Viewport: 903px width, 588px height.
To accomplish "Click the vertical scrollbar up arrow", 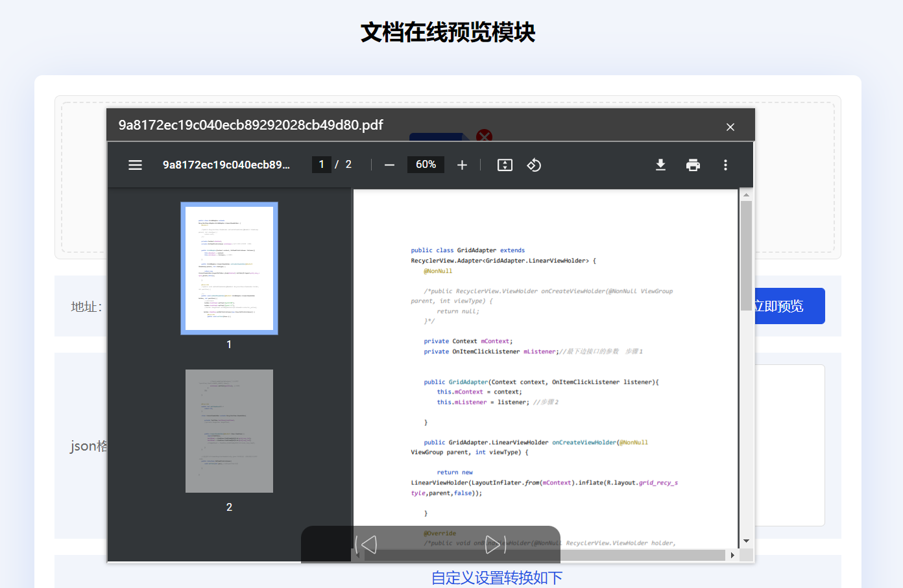I will 746,194.
